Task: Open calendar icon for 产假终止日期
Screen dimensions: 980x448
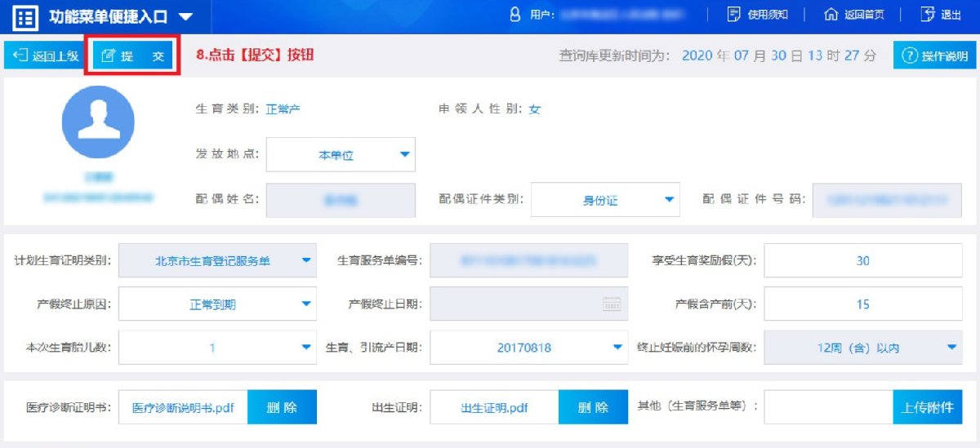Action: coord(612,304)
